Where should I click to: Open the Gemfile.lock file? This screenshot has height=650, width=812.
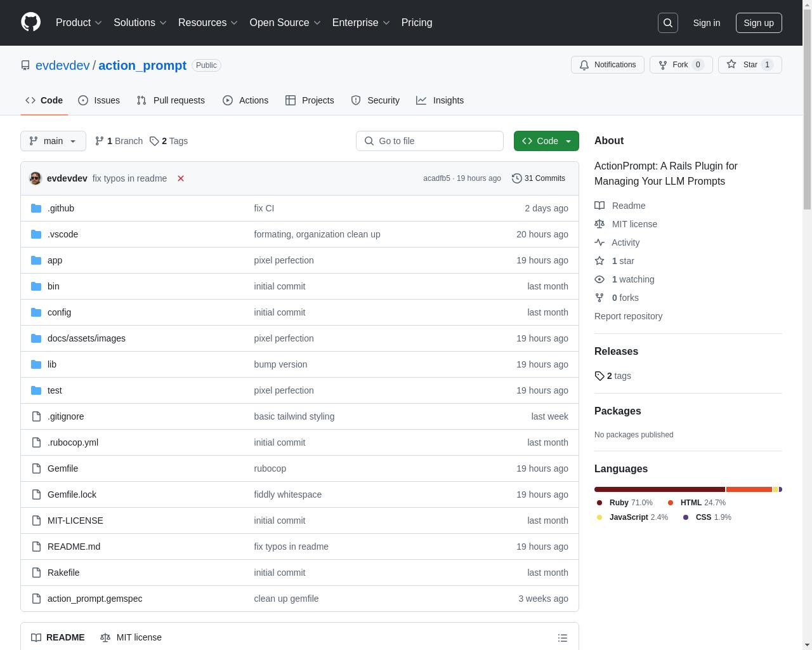[72, 494]
